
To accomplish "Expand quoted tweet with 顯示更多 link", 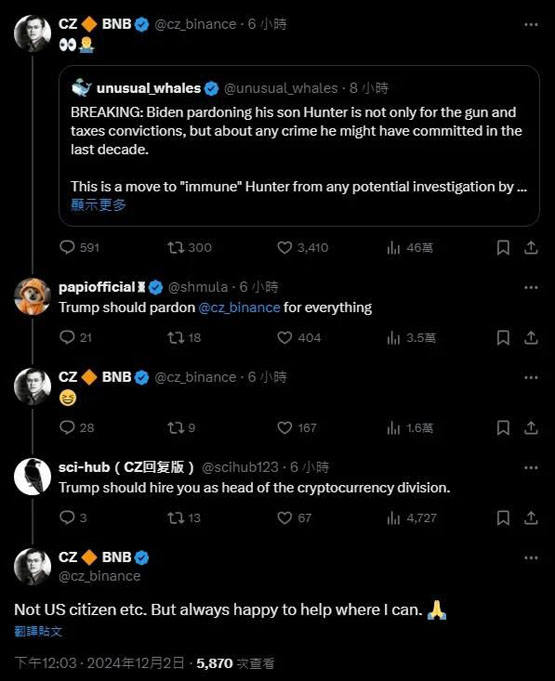I will tap(99, 205).
